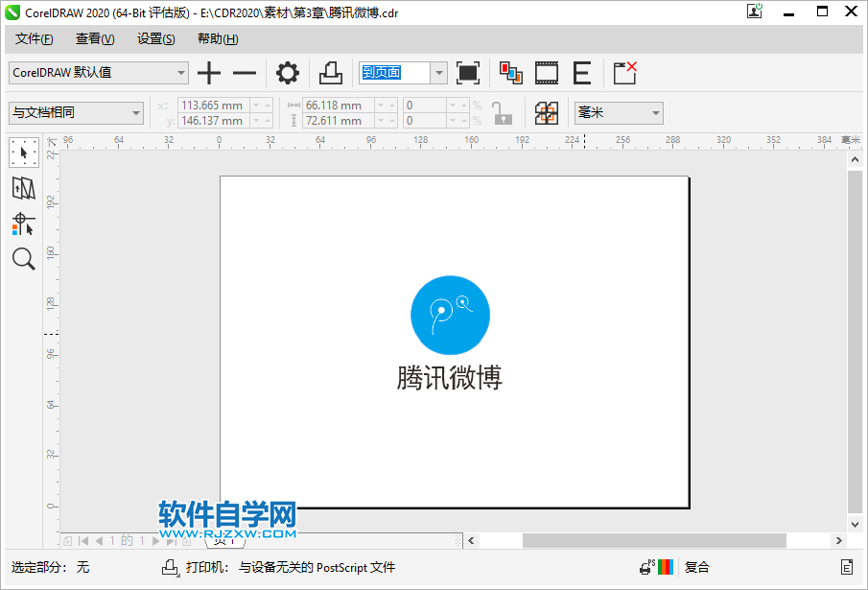The height and width of the screenshot is (590, 868).
Task: Open the print style preset dropdown
Action: pyautogui.click(x=182, y=73)
